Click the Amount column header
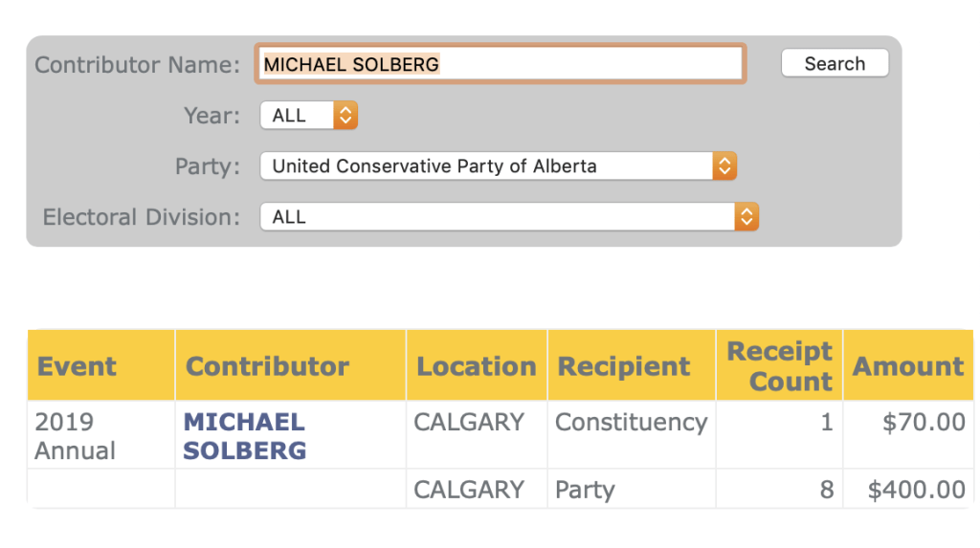 [x=907, y=366]
